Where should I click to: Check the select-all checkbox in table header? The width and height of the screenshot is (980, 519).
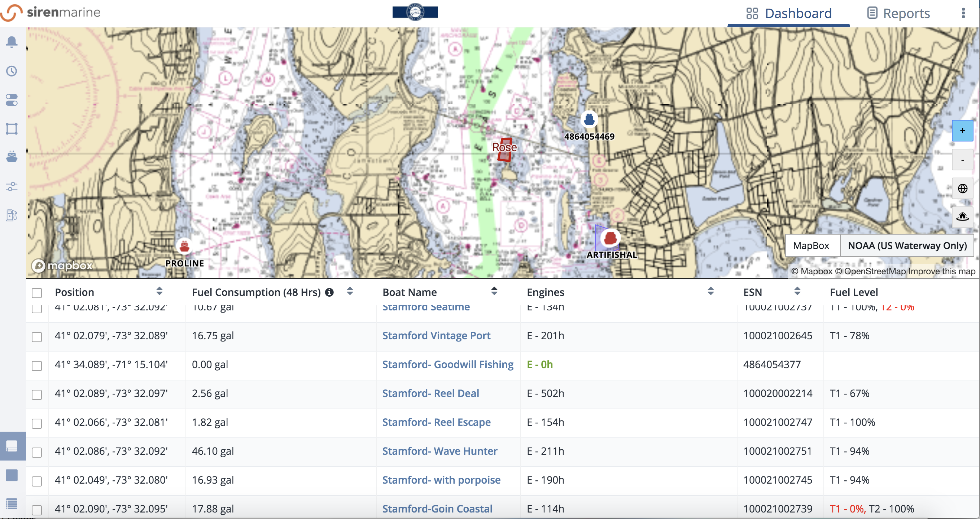(37, 293)
